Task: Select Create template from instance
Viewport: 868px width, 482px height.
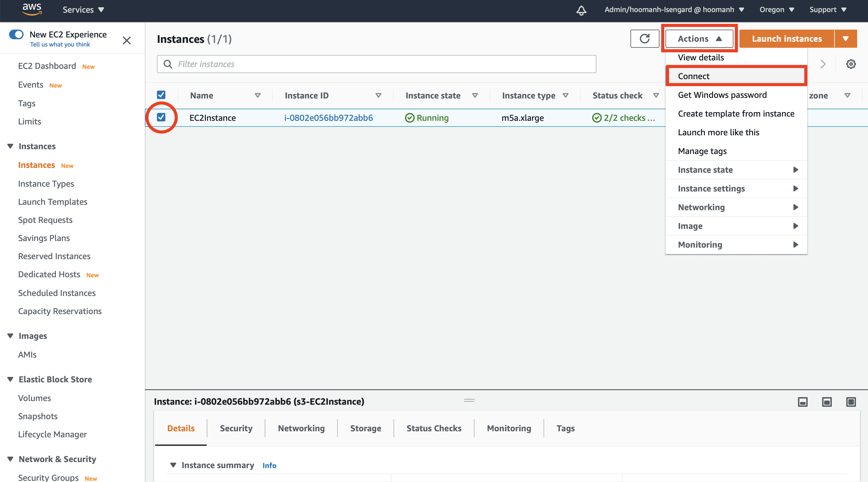Action: [x=736, y=114]
